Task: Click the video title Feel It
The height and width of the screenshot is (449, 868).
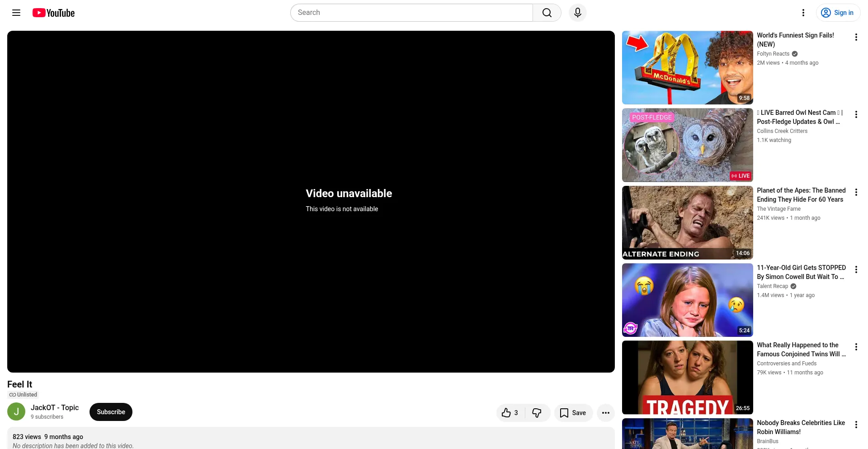Action: click(20, 384)
